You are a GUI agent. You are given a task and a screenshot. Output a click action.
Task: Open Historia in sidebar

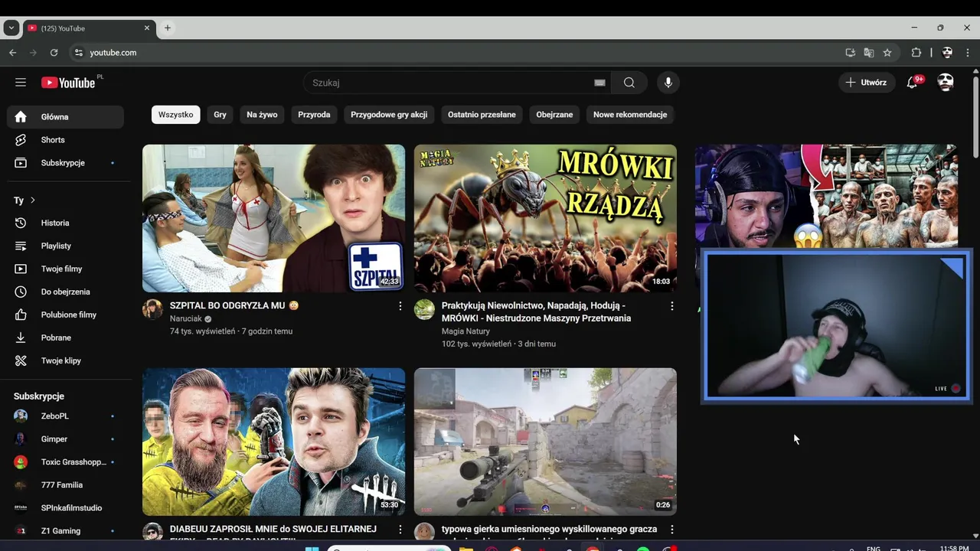[x=65, y=223]
